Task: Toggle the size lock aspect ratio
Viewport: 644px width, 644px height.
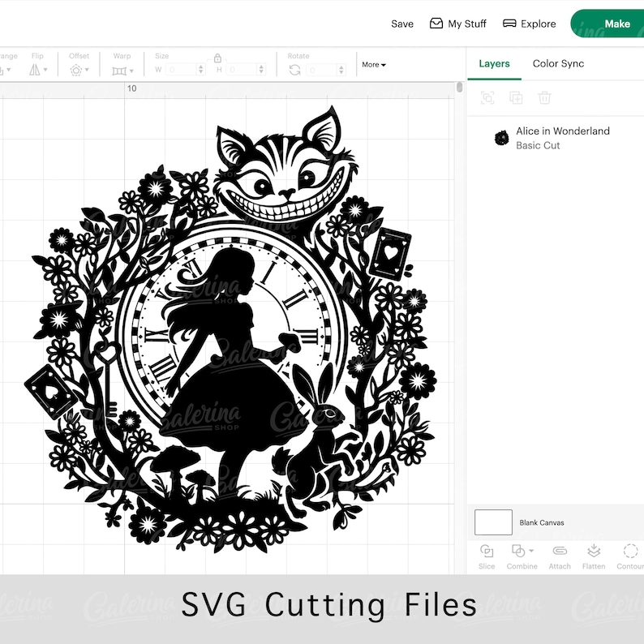Action: (217, 58)
